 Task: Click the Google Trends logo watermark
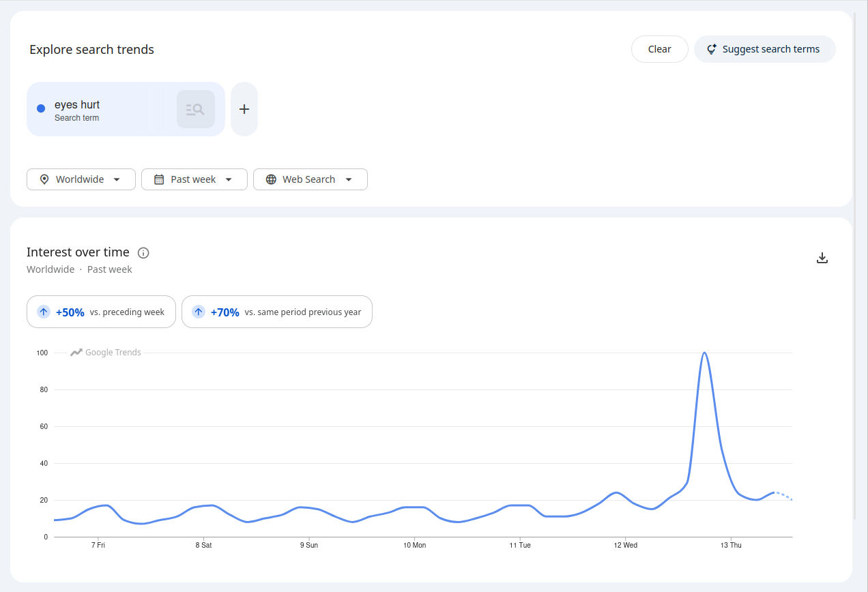click(x=106, y=353)
